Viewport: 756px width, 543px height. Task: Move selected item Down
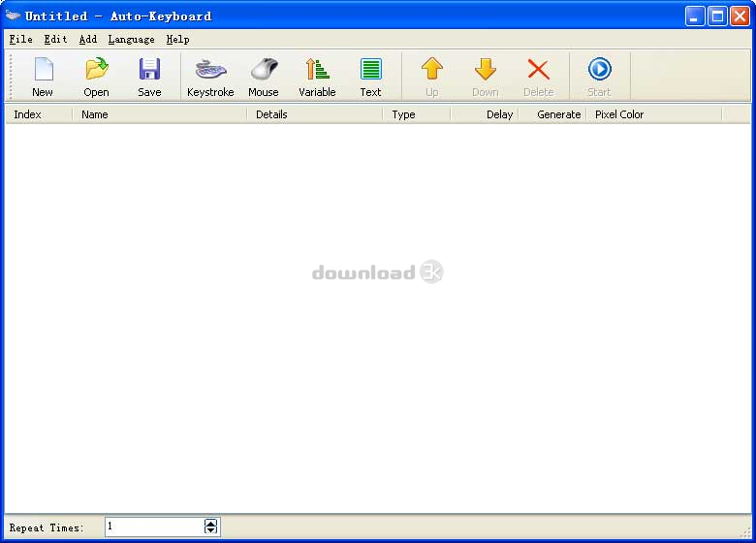pyautogui.click(x=485, y=77)
